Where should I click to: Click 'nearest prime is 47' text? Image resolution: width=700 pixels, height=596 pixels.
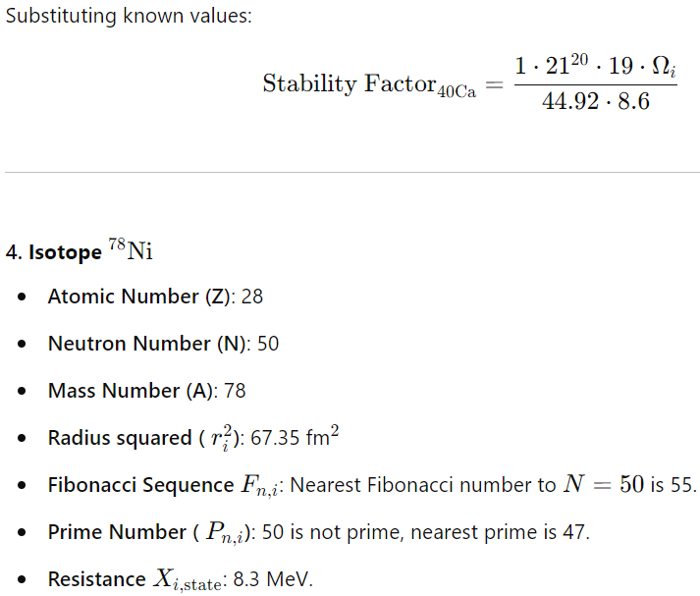(x=500, y=532)
